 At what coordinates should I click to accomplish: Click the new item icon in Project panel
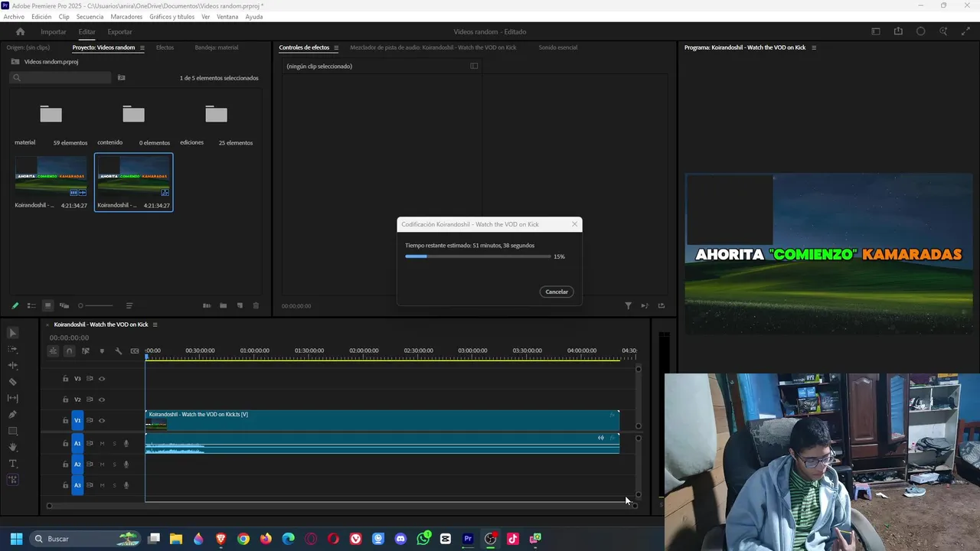point(240,305)
